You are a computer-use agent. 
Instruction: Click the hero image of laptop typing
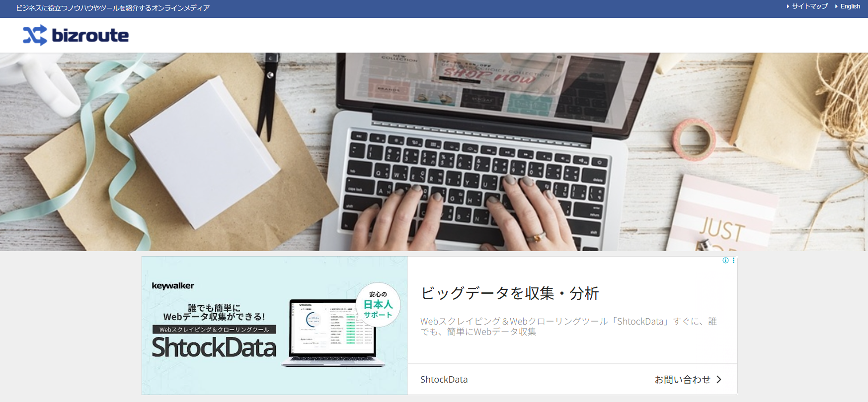tap(434, 152)
